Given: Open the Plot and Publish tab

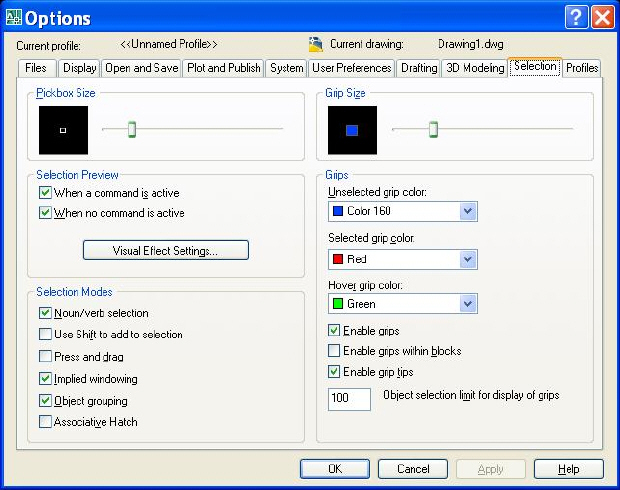Looking at the screenshot, I should (224, 68).
